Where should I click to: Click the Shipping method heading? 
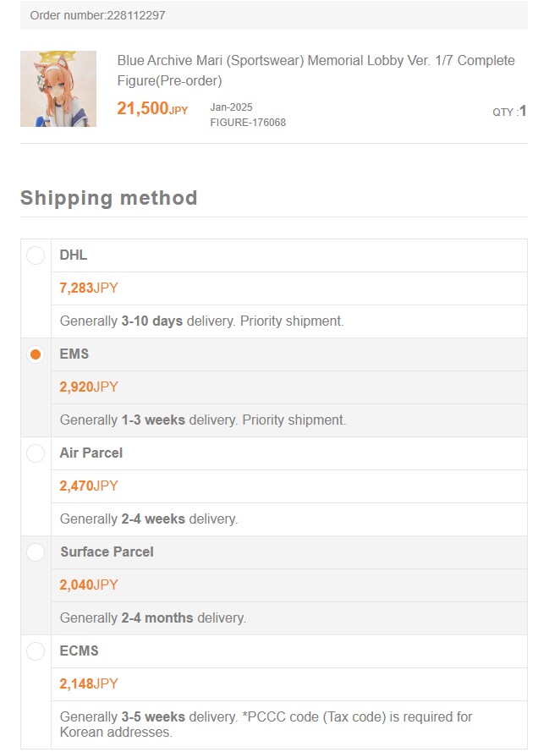point(109,198)
